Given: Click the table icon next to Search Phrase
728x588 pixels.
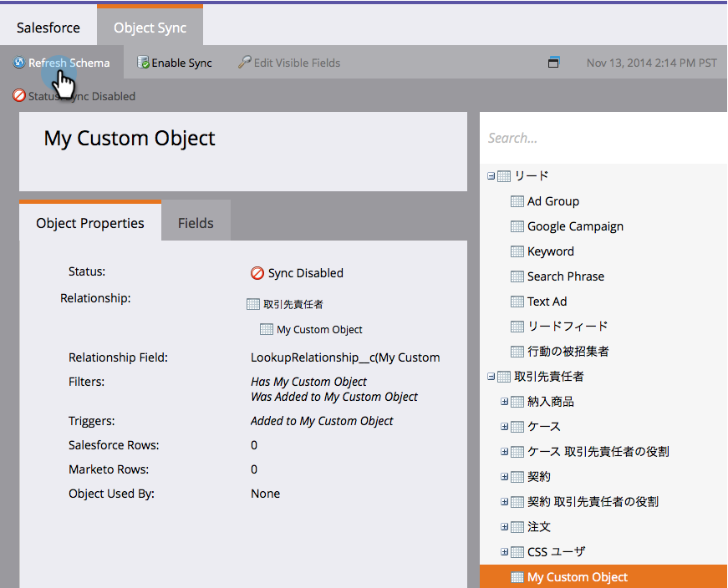Looking at the screenshot, I should (x=517, y=276).
